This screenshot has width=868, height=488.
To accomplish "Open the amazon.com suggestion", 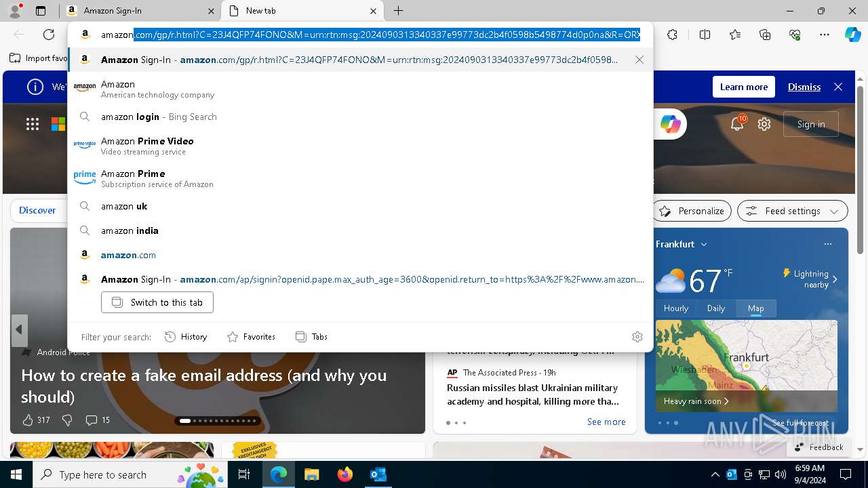I will point(360,255).
